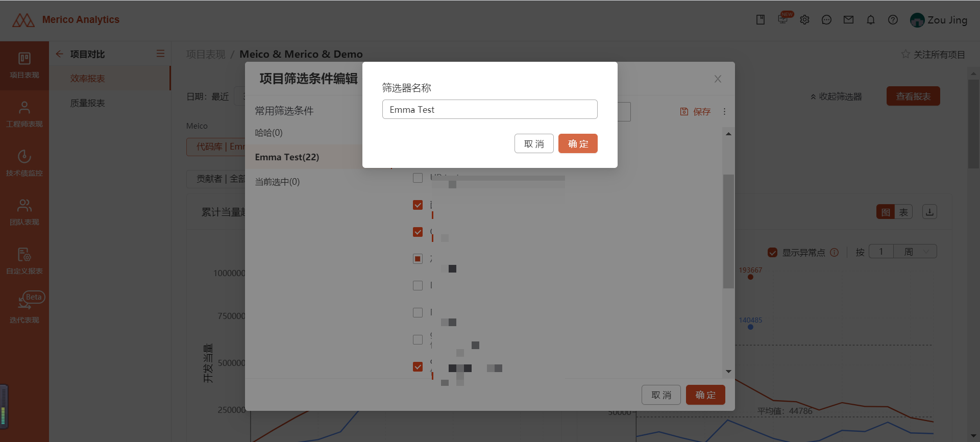
Task: Collapse filters via 收起筛选器
Action: point(836,96)
